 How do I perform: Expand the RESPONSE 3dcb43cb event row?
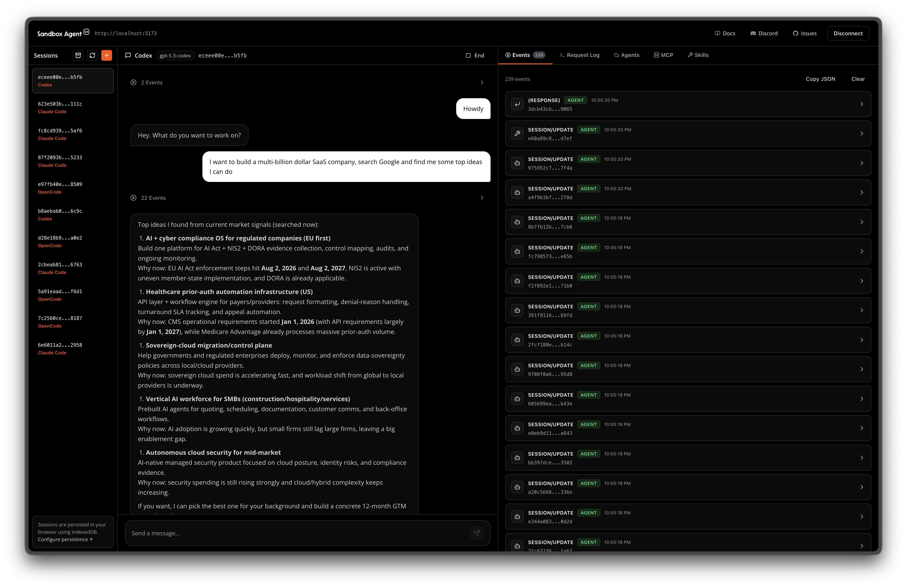coord(861,104)
